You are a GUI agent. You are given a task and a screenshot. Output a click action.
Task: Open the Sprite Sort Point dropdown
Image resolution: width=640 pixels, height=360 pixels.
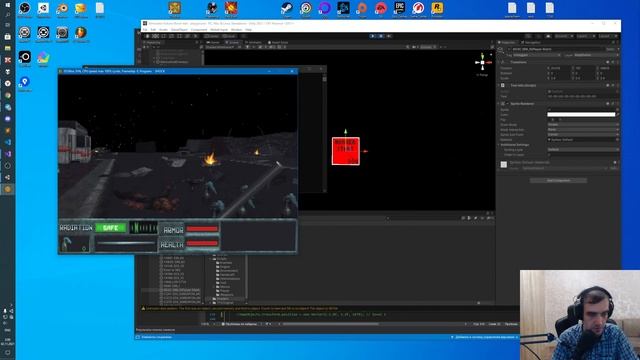pos(583,134)
